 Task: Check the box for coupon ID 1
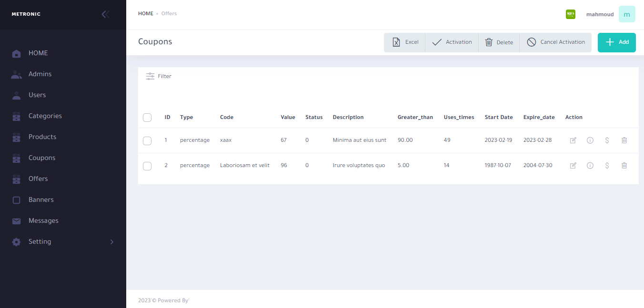point(147,141)
